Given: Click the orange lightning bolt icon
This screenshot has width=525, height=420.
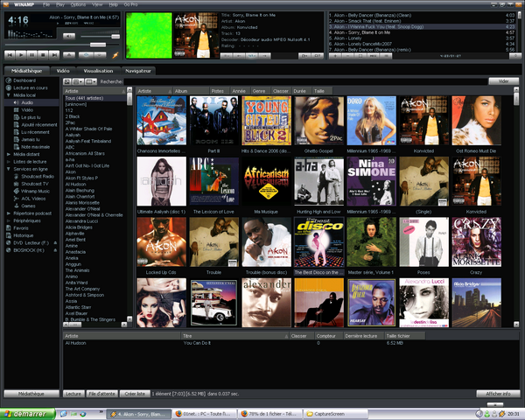Looking at the screenshot, I should (115, 55).
